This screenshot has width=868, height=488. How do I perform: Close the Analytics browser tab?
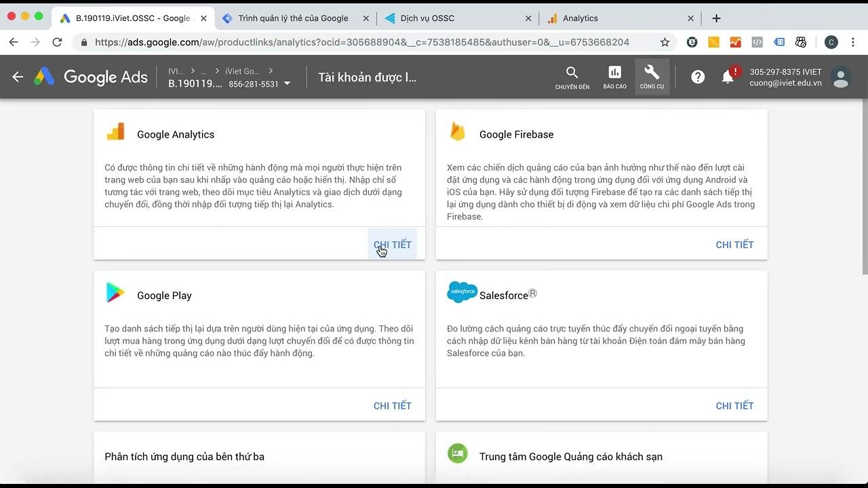tap(690, 18)
